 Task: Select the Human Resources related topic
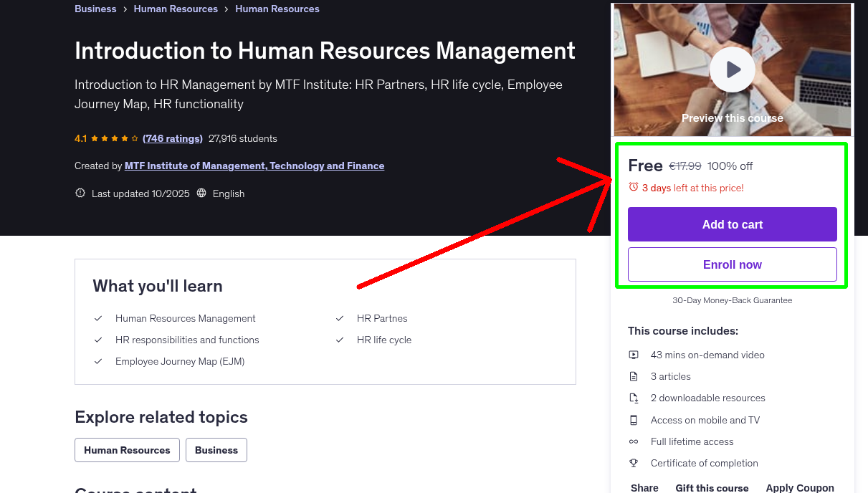pos(127,450)
